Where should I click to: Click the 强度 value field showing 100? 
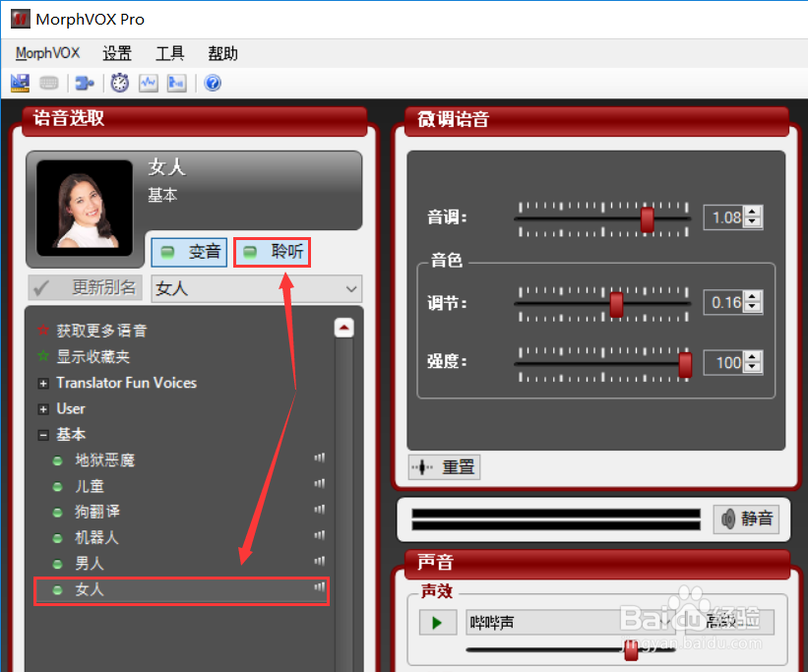pos(725,362)
